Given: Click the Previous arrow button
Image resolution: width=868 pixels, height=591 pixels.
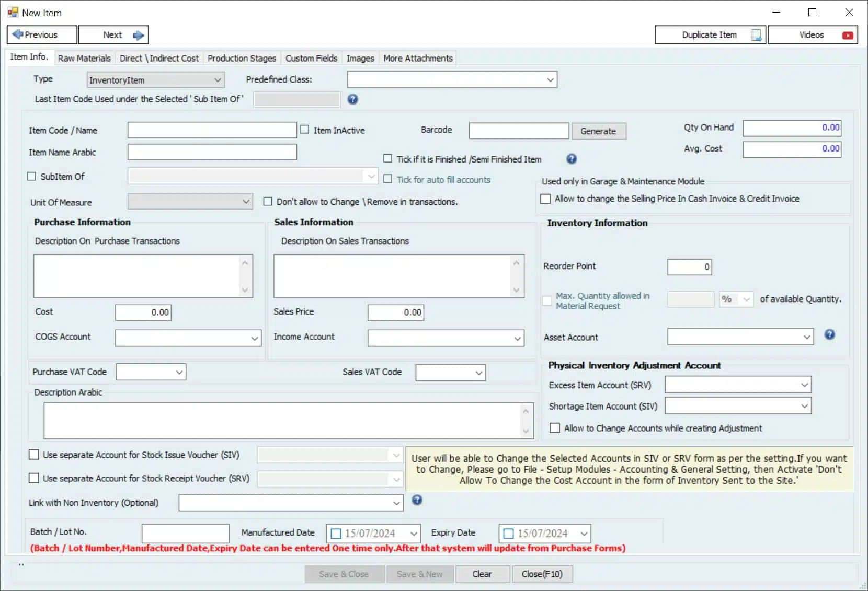Looking at the screenshot, I should pyautogui.click(x=42, y=35).
